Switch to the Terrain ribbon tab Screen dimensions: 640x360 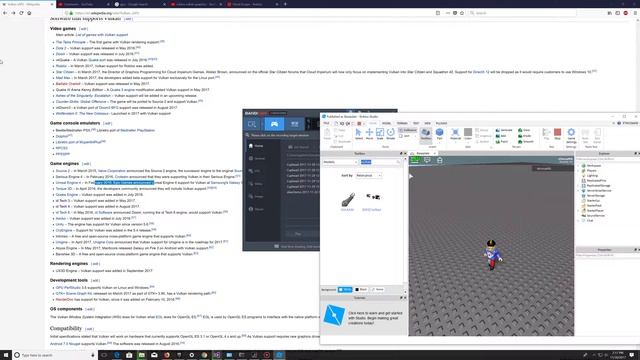point(402,123)
